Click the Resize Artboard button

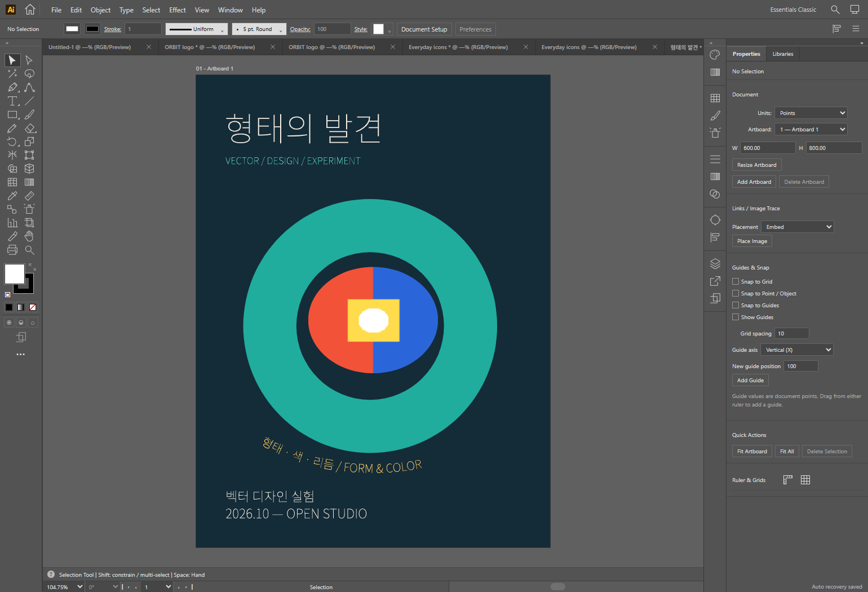pos(757,165)
